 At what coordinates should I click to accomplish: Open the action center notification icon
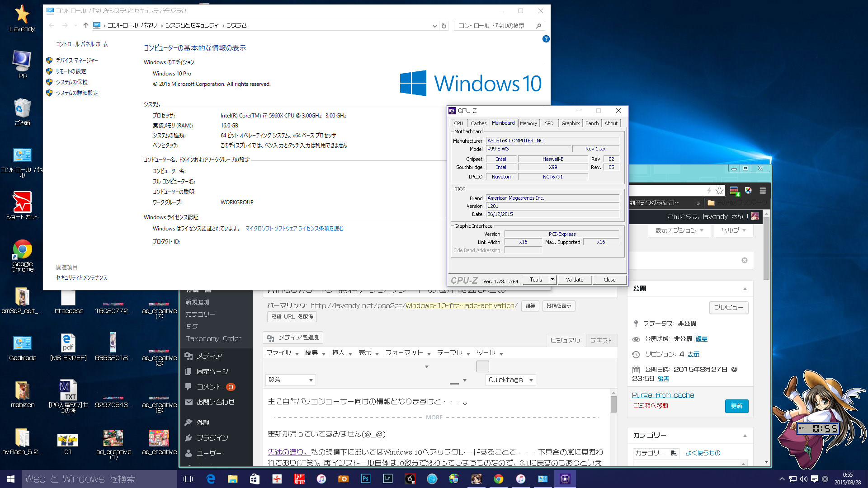click(x=814, y=479)
